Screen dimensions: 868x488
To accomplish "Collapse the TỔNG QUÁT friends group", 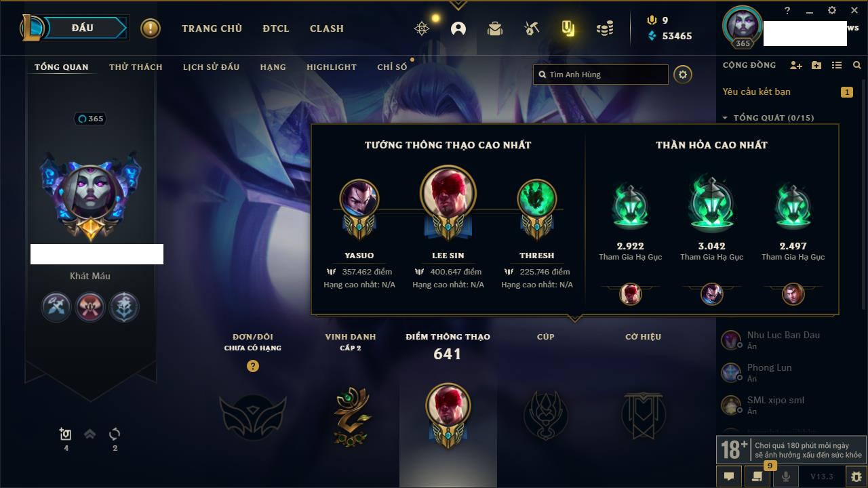I will 725,118.
